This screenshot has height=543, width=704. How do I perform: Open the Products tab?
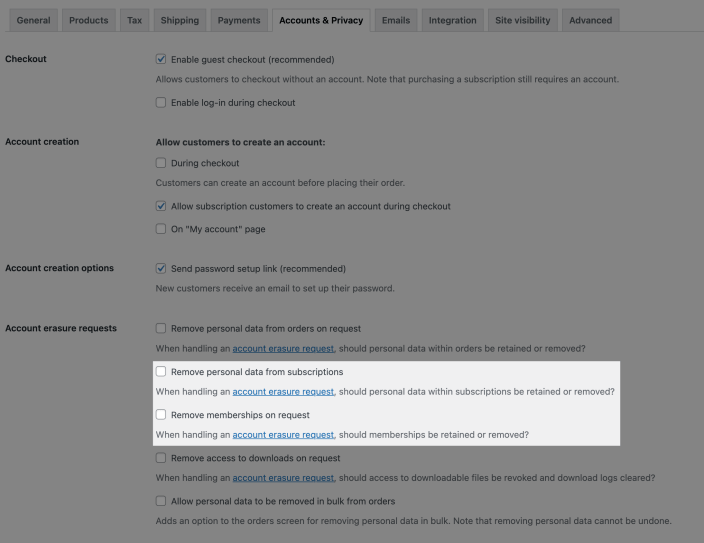pos(89,20)
